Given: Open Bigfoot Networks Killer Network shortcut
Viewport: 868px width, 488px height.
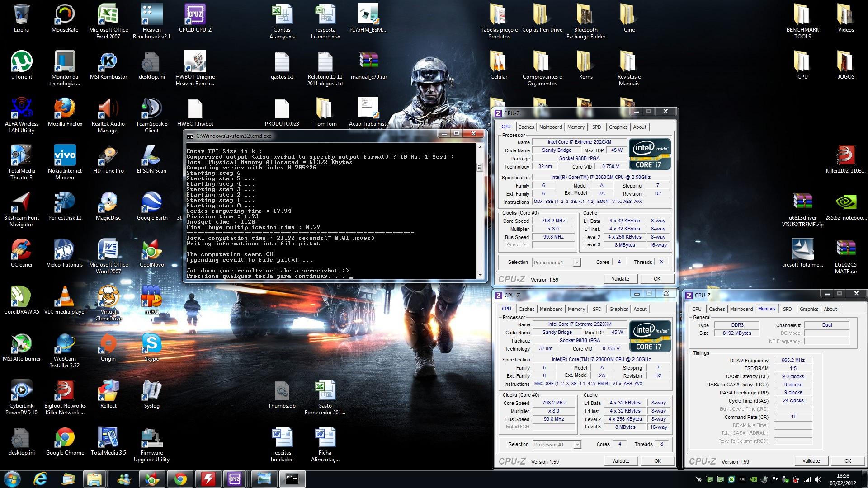Looking at the screenshot, I should pos(65,398).
